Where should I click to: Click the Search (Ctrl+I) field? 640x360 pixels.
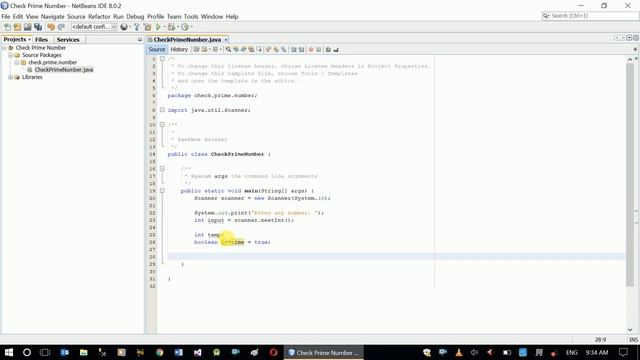590,16
